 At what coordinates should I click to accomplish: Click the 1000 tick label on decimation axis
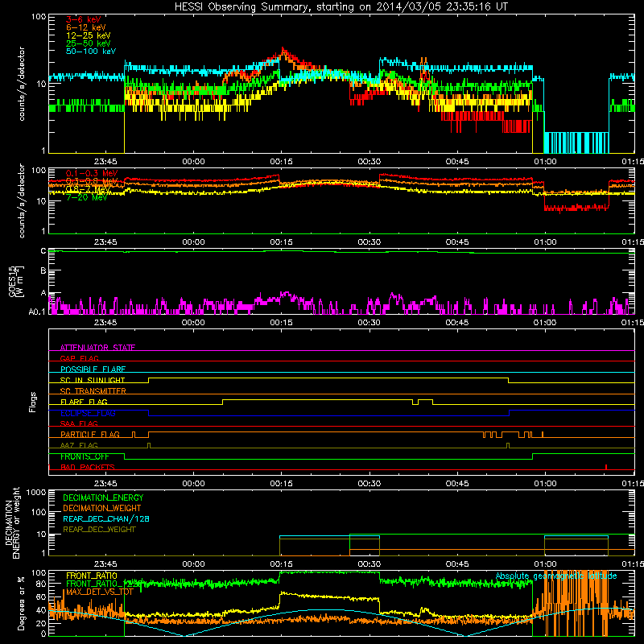pos(36,492)
